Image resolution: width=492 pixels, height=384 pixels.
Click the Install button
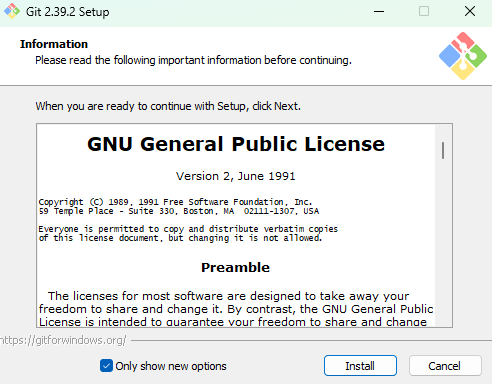click(360, 366)
